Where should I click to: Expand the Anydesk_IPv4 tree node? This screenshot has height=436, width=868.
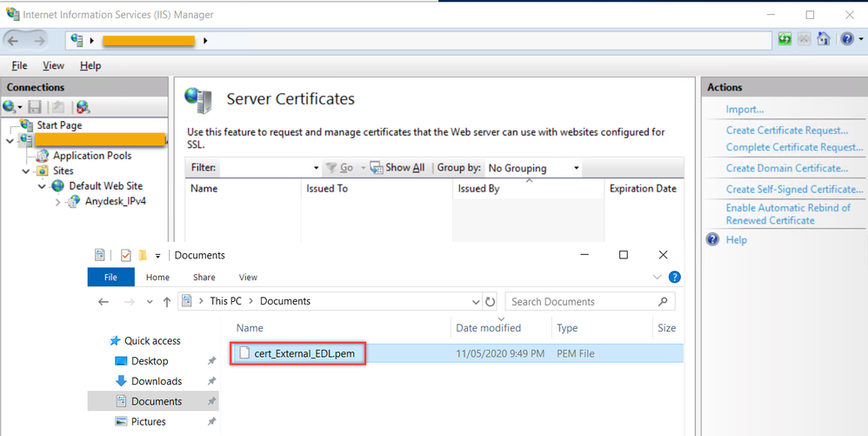point(58,202)
